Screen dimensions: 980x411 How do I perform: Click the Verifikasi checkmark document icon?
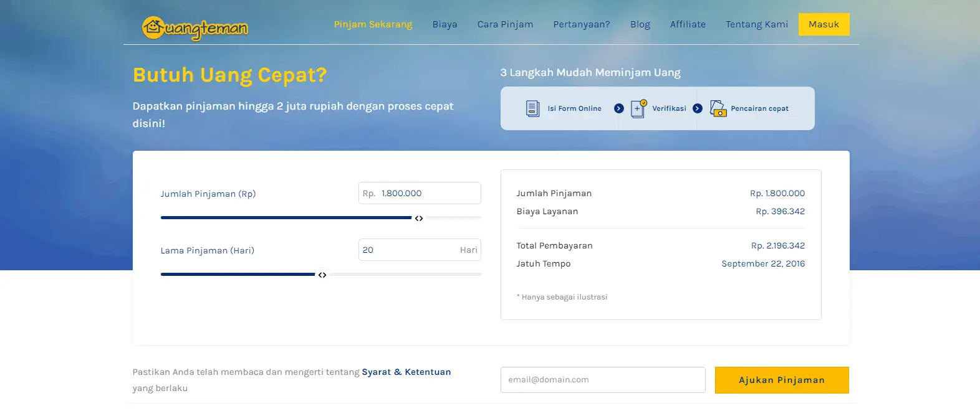638,108
